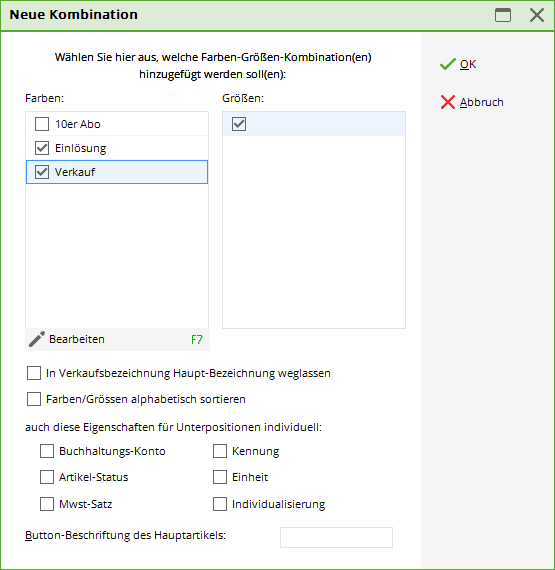Viewport: 555px width, 570px height.
Task: Uncheck the Verkauf checkbox
Action: point(42,172)
